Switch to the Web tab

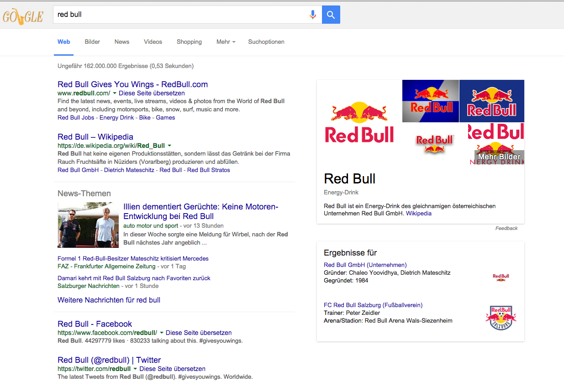click(63, 42)
